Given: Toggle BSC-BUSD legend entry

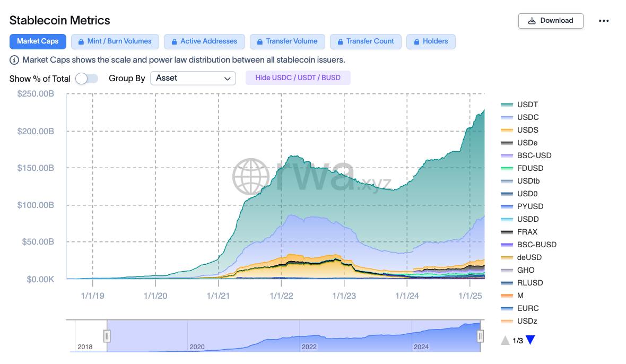Looking at the screenshot, I should 528,245.
